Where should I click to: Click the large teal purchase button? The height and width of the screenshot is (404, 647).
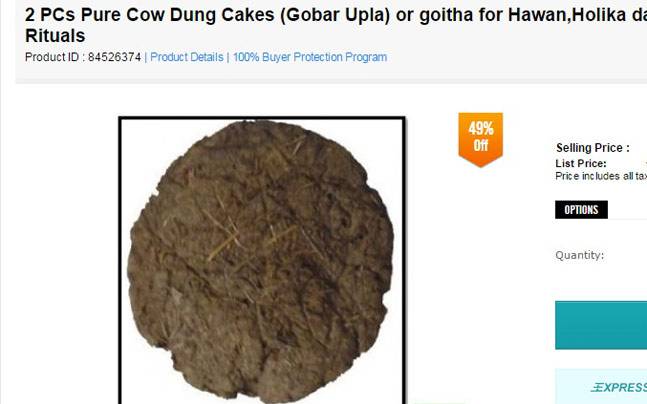601,325
